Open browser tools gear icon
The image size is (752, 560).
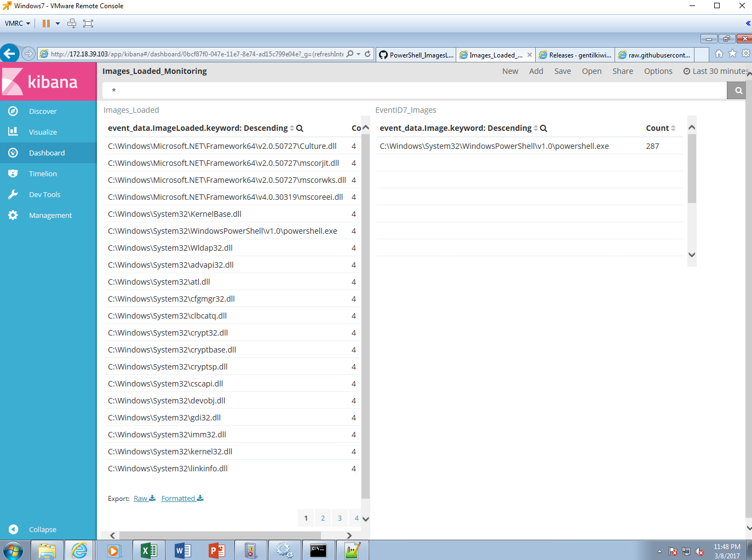point(745,54)
